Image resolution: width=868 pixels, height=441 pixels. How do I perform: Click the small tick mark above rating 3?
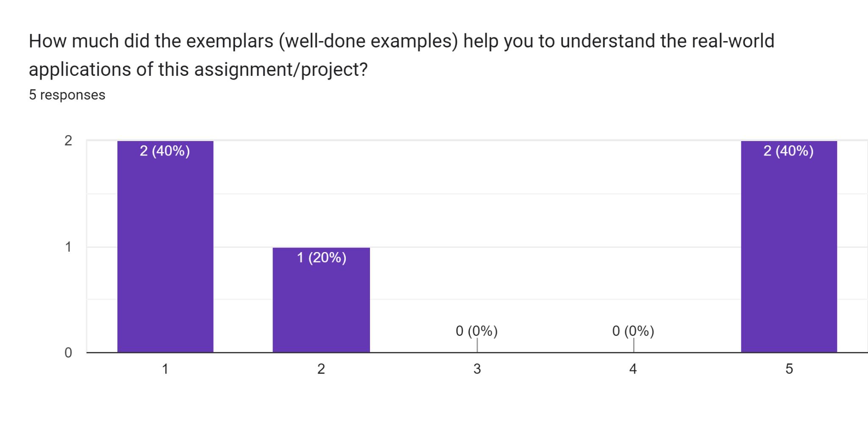click(x=477, y=345)
